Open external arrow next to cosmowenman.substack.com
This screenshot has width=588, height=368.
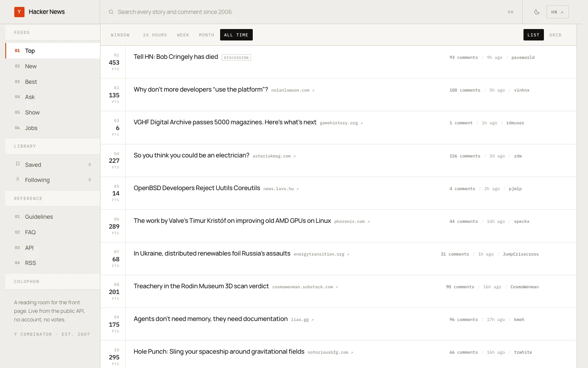click(x=336, y=287)
